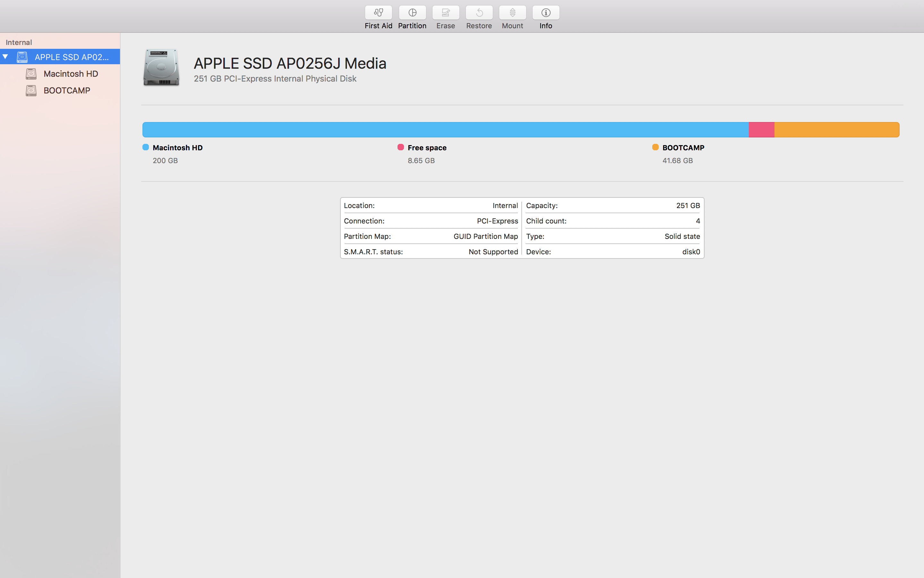Screen dimensions: 924x578
Task: Click the Erase toolbar icon
Action: click(x=446, y=13)
